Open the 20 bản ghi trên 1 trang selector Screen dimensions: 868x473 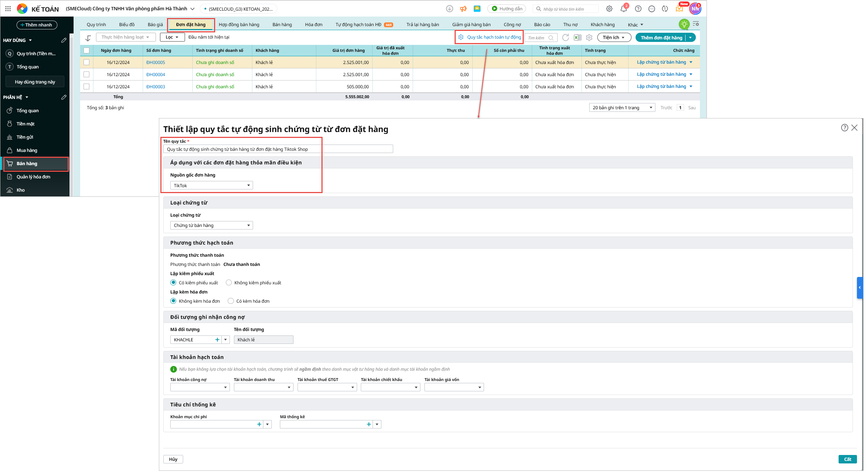(622, 107)
